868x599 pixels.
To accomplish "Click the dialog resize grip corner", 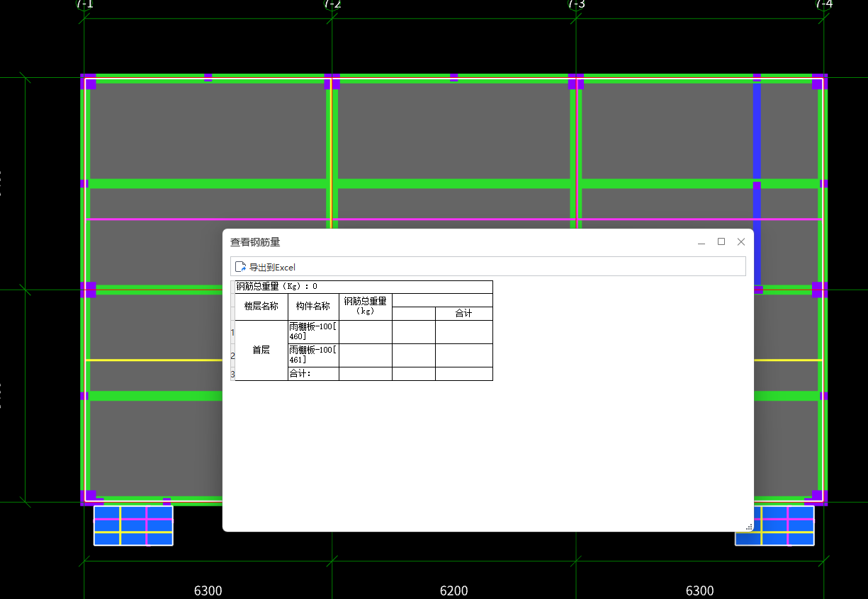I will point(749,527).
